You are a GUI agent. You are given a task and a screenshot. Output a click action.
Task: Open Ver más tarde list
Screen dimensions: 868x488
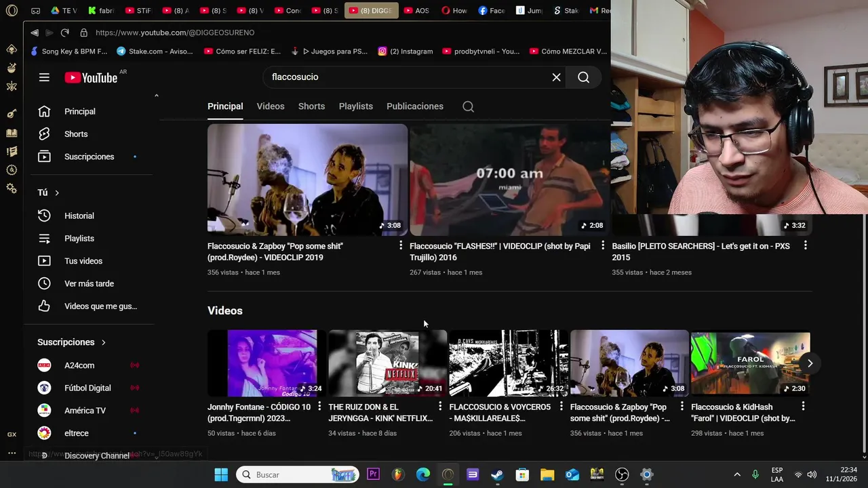click(x=90, y=283)
